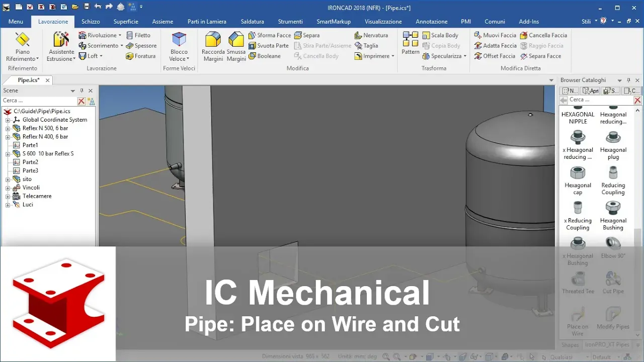This screenshot has height=362, width=644.
Task: Pick the Hexagonal cap catalog item
Action: (578, 181)
